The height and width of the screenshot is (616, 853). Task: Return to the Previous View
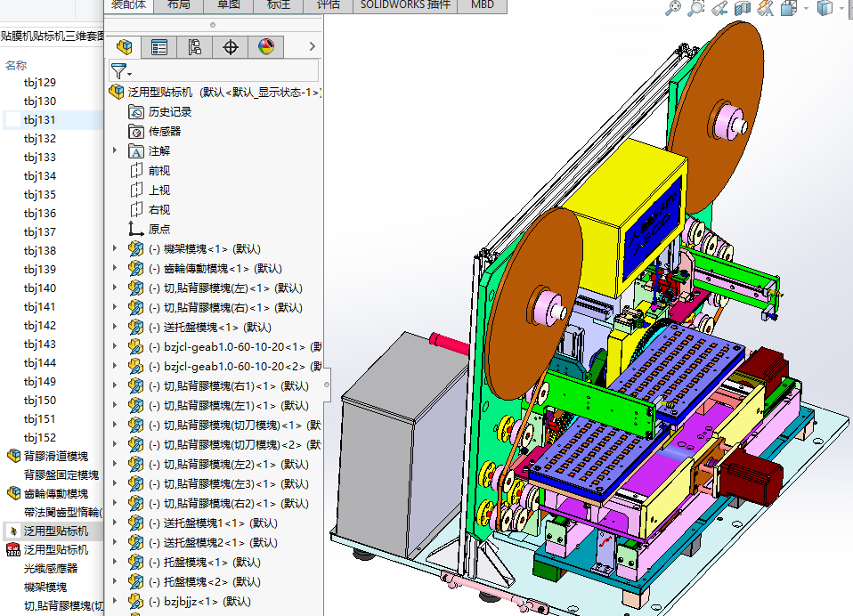pos(719,8)
